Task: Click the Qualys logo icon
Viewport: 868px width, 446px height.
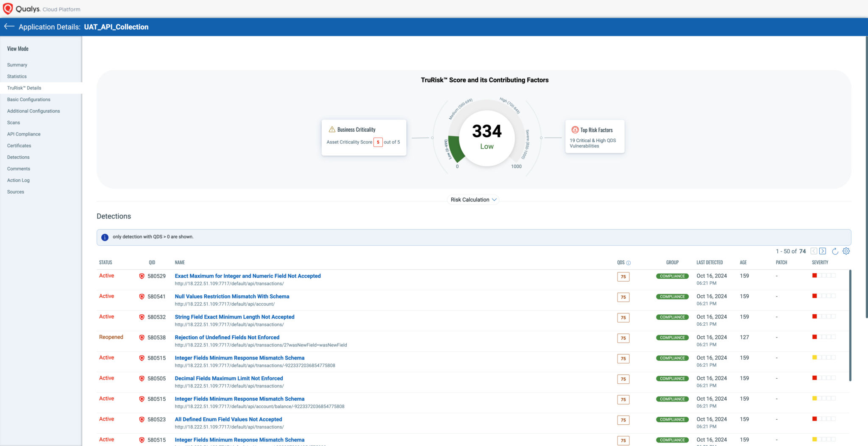Action: (x=8, y=8)
